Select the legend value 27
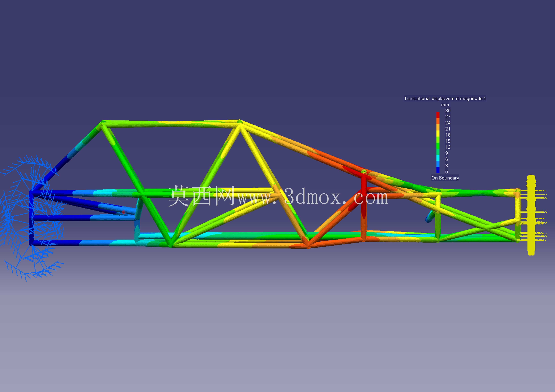 click(448, 117)
